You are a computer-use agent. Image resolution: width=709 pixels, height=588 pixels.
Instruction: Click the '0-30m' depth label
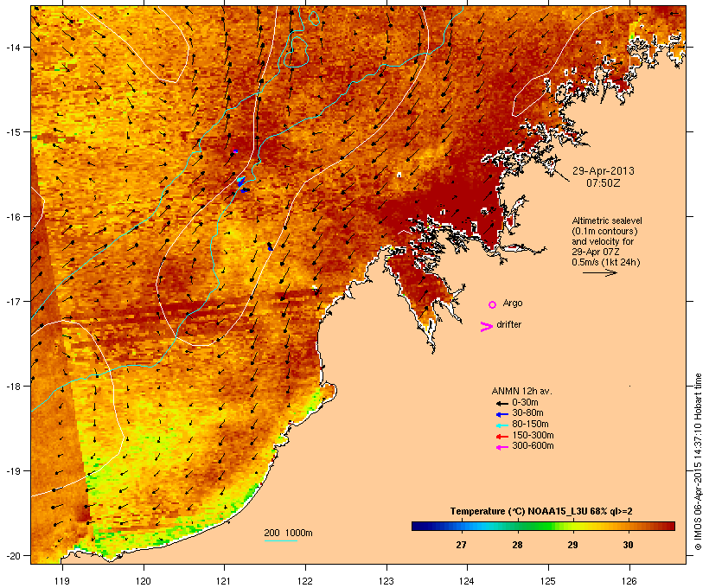point(525,403)
